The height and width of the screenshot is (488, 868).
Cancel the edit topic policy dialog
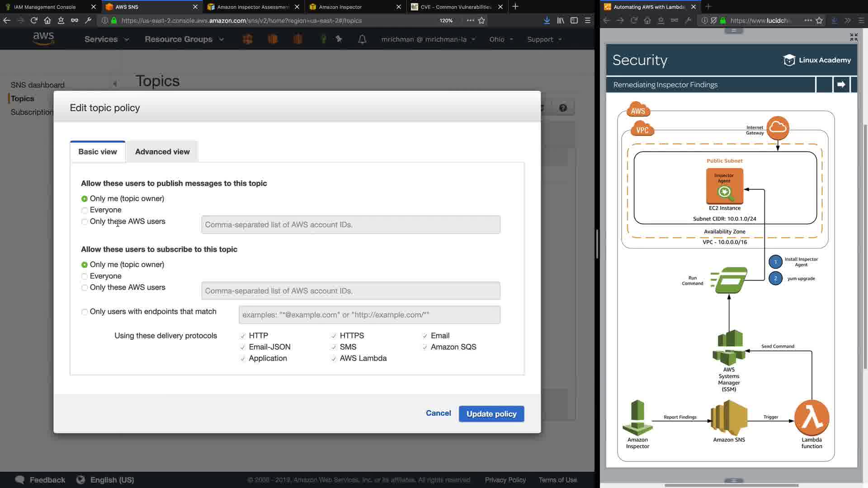pos(438,413)
